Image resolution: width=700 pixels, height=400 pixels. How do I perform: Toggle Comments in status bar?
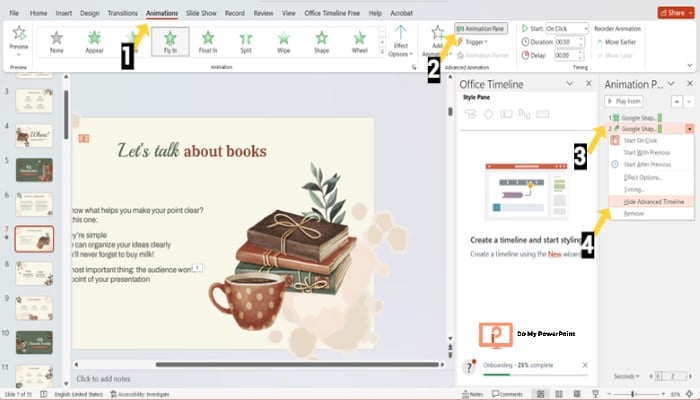[507, 394]
